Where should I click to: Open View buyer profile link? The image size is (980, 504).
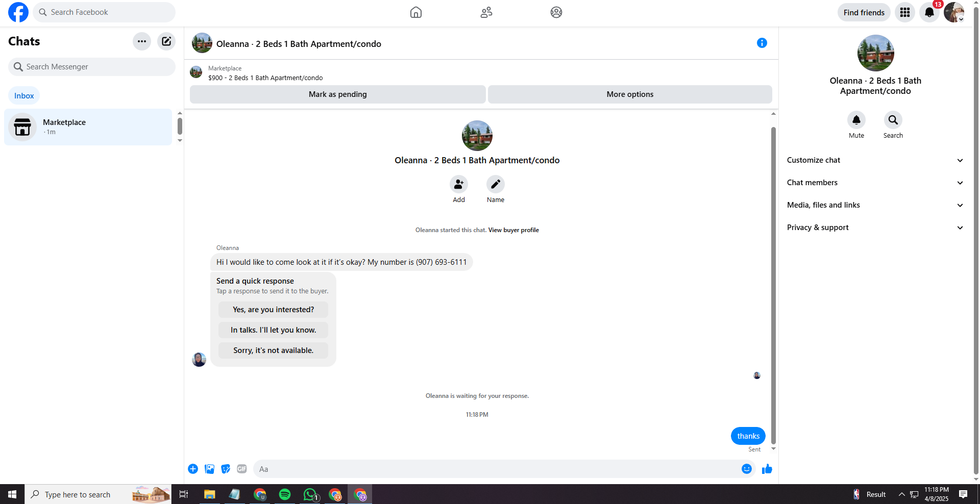pos(513,230)
